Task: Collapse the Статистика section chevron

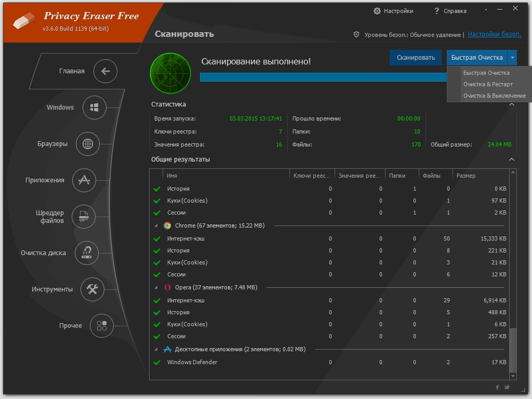Action: coord(512,104)
